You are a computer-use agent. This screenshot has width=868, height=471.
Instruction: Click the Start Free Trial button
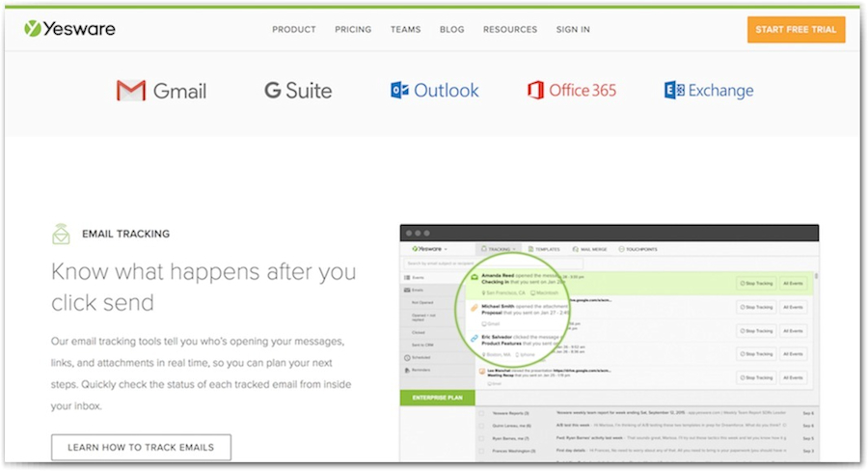click(796, 29)
